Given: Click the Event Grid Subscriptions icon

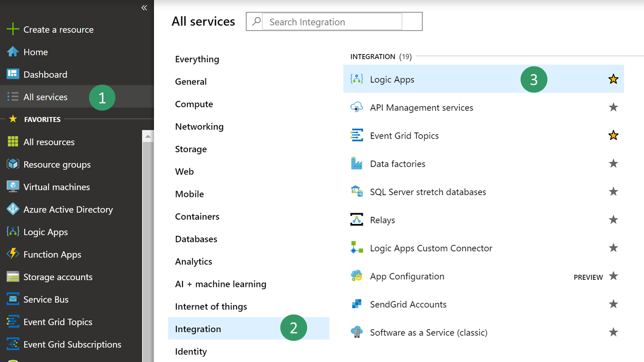Looking at the screenshot, I should 13,344.
